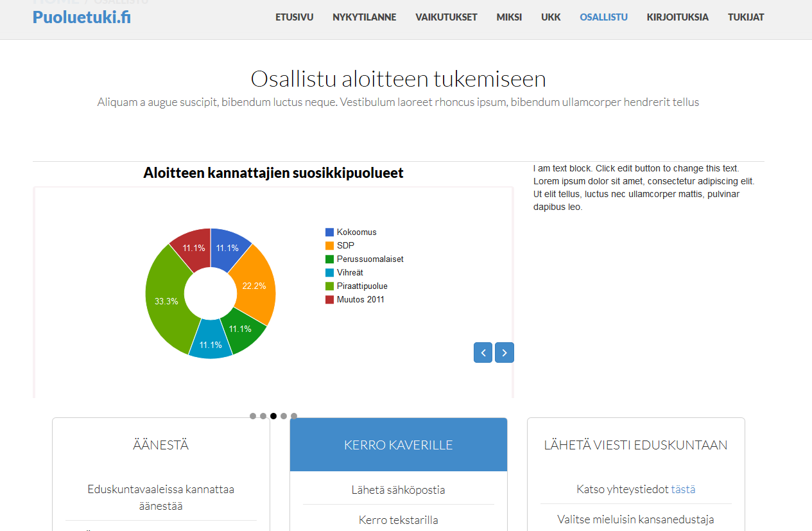812x531 pixels.
Task: Click the next slide arrow button
Action: pyautogui.click(x=505, y=353)
